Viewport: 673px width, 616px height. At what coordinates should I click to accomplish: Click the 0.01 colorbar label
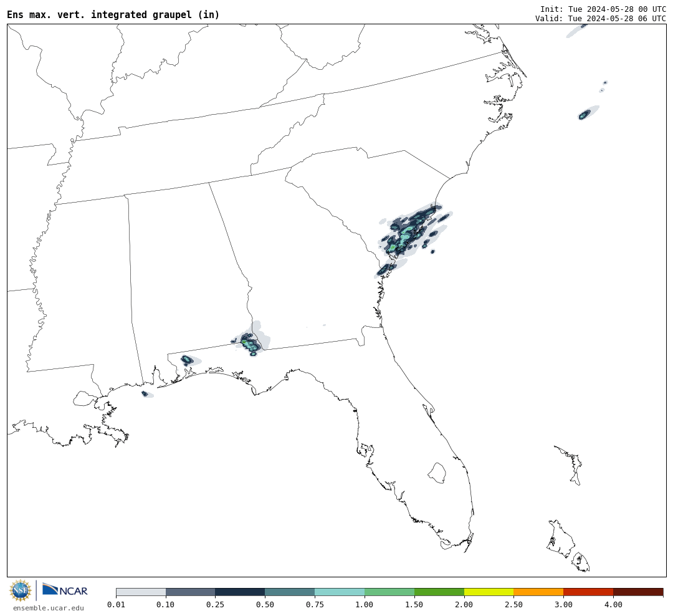click(116, 605)
